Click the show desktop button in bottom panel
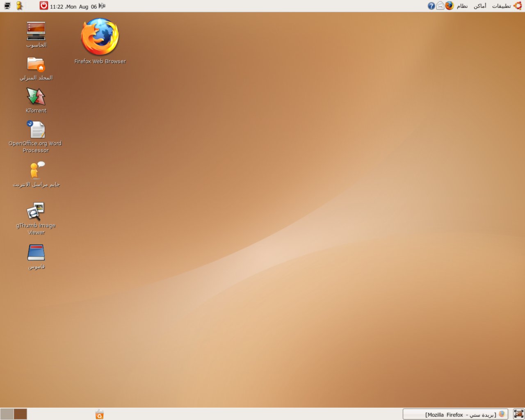The image size is (525, 420). pyautogui.click(x=519, y=414)
